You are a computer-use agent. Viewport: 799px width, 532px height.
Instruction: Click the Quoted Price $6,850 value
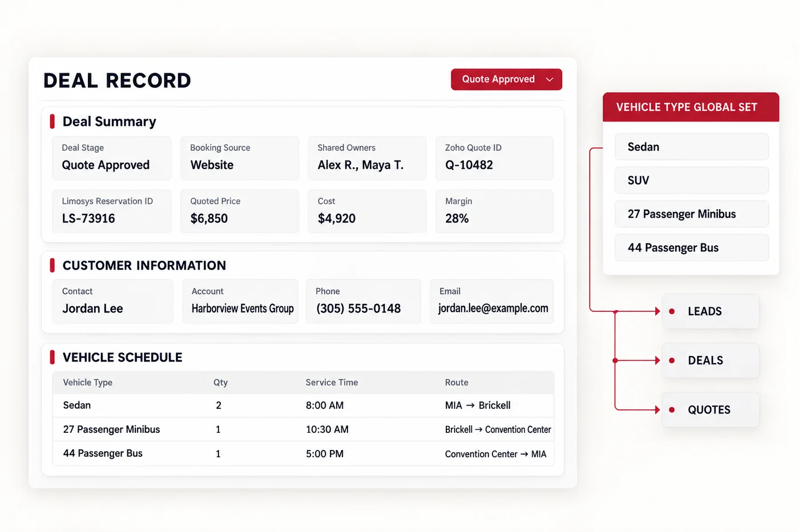click(x=209, y=218)
